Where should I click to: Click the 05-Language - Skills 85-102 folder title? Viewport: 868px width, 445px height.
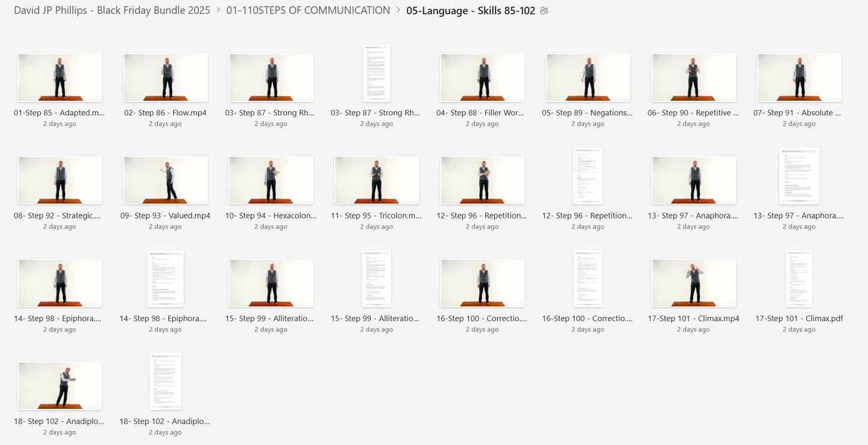tap(470, 11)
